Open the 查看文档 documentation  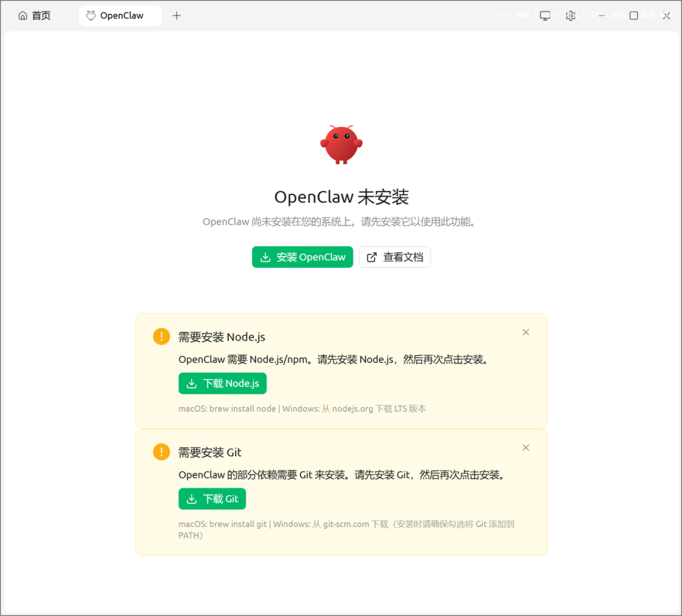pos(395,257)
